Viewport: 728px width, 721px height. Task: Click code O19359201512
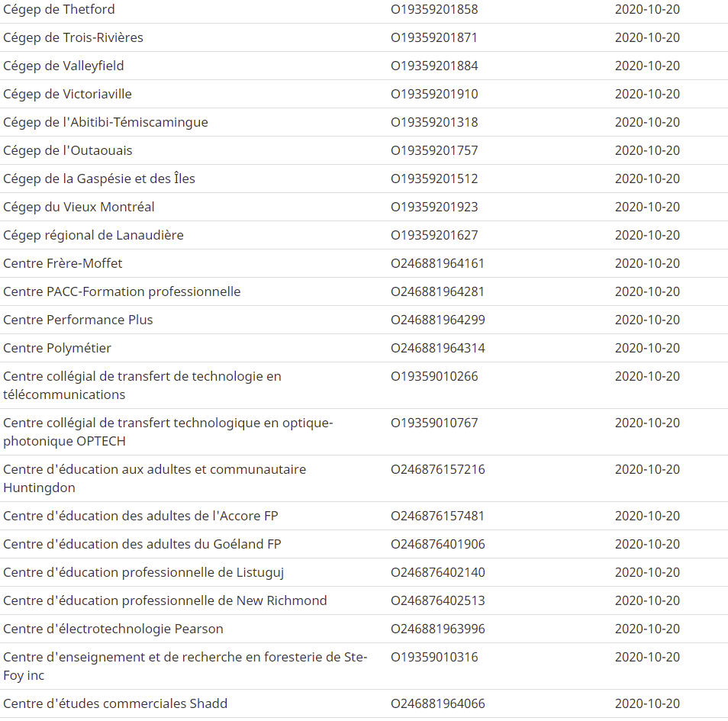coord(434,179)
